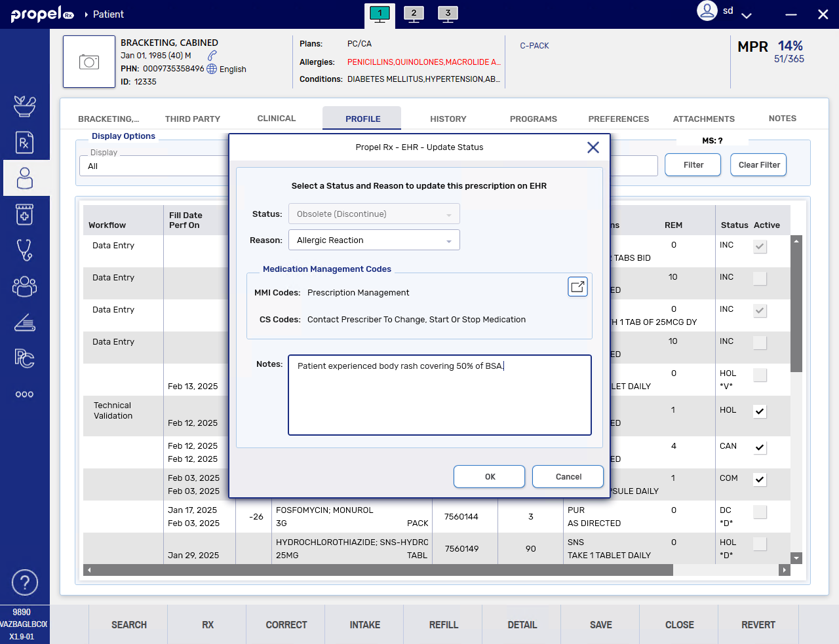Open the Rx prescription sidebar icon
Image resolution: width=839 pixels, height=644 pixels.
pos(24,142)
